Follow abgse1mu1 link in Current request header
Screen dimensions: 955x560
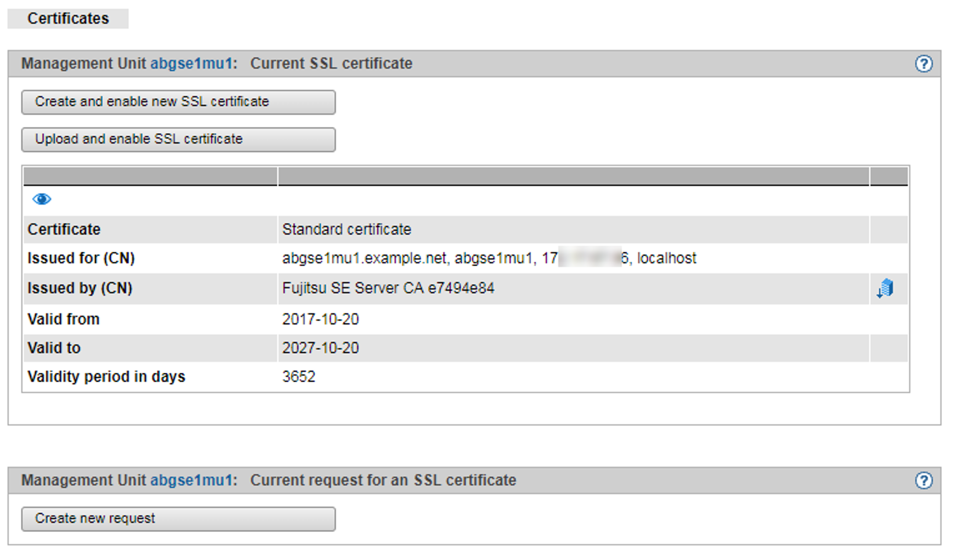(191, 480)
